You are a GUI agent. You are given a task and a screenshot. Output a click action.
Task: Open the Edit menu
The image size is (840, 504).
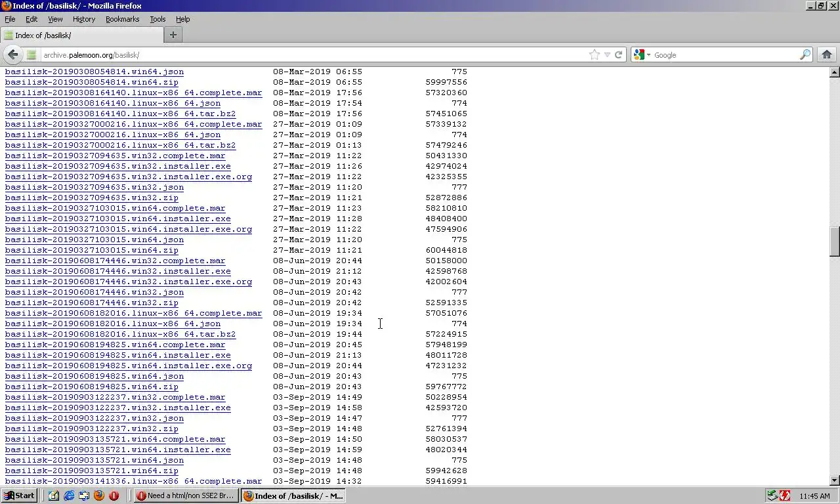click(31, 19)
